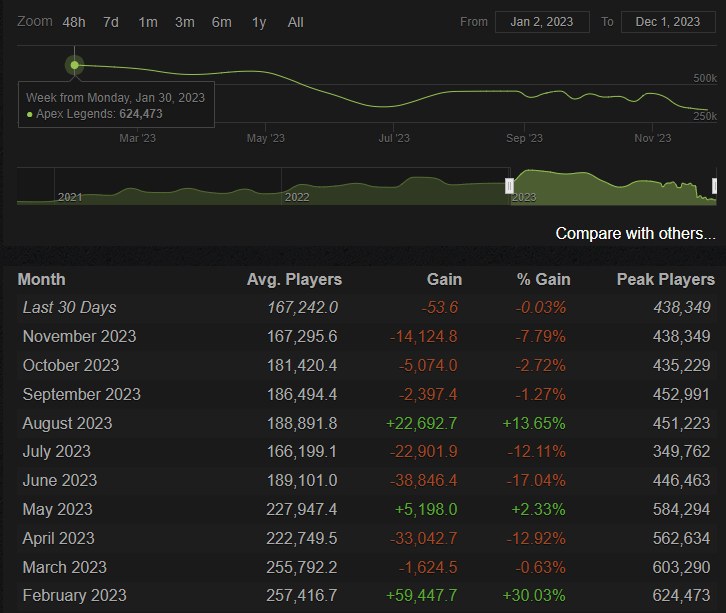Select the Sep '23 axis label
Image resolution: width=726 pixels, height=613 pixels.
click(524, 138)
